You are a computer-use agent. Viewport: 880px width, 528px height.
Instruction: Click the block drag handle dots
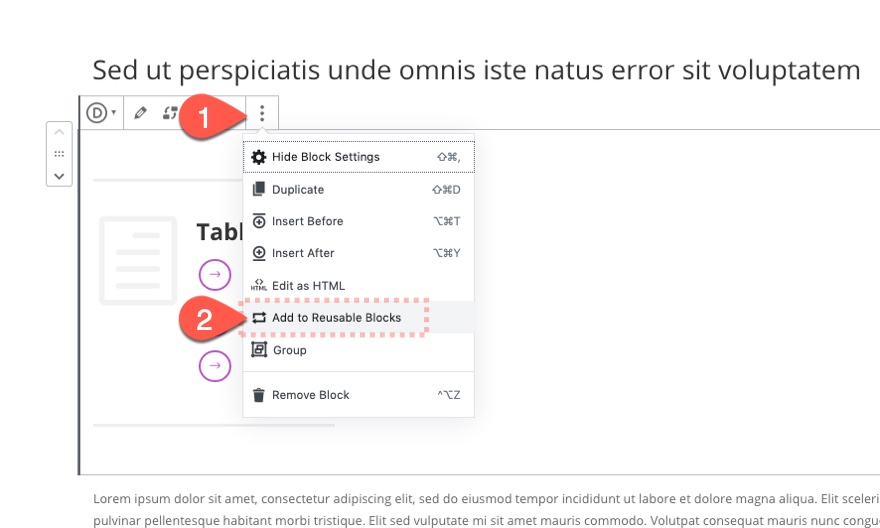(59, 154)
